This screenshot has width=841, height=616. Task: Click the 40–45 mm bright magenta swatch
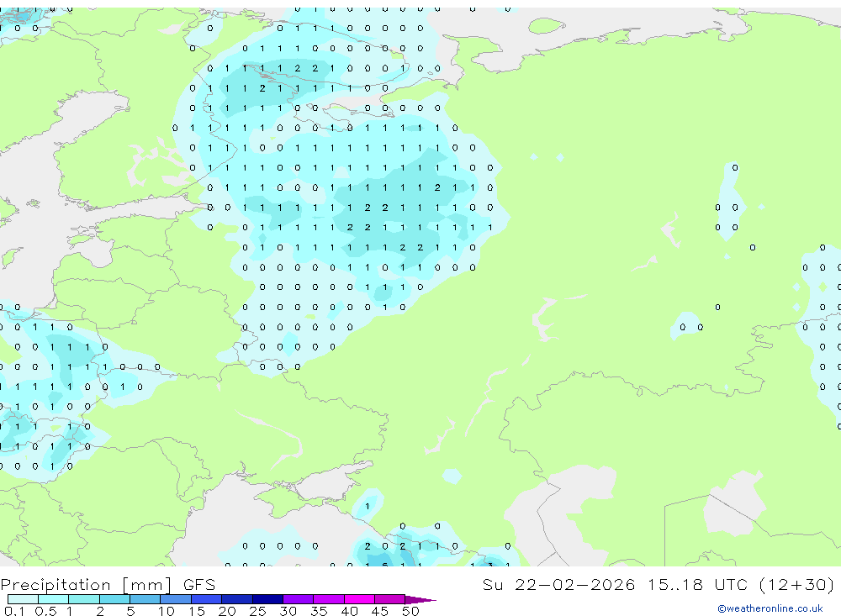(x=359, y=599)
